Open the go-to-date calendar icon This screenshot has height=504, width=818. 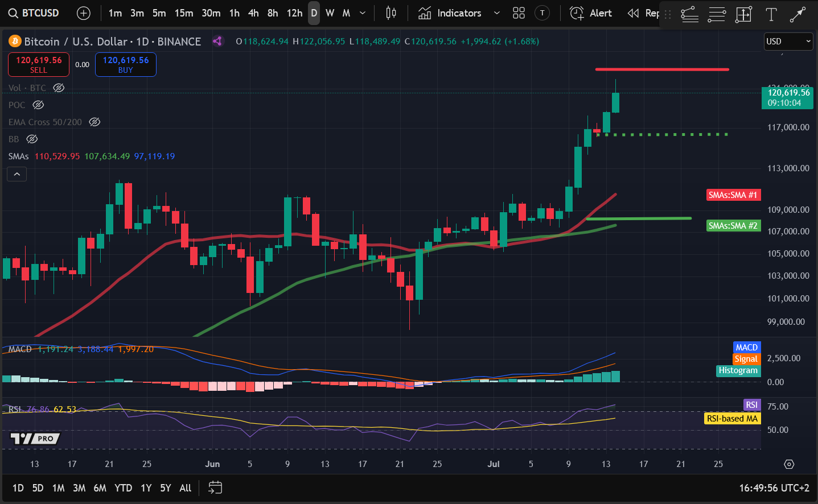point(215,488)
